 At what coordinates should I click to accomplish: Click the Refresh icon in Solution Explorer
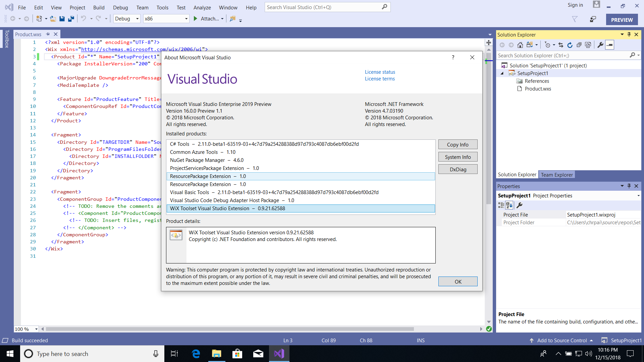(570, 45)
